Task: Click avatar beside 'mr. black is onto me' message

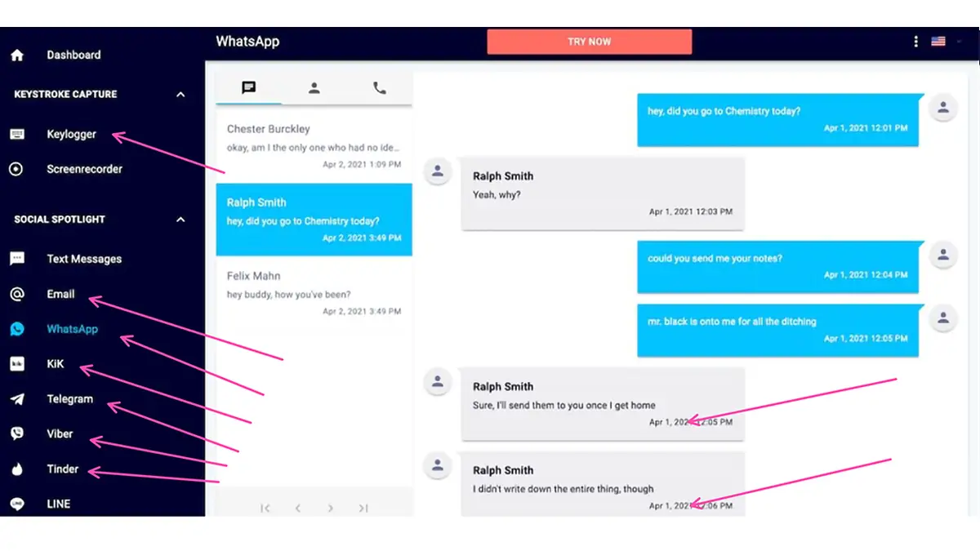Action: (x=943, y=318)
